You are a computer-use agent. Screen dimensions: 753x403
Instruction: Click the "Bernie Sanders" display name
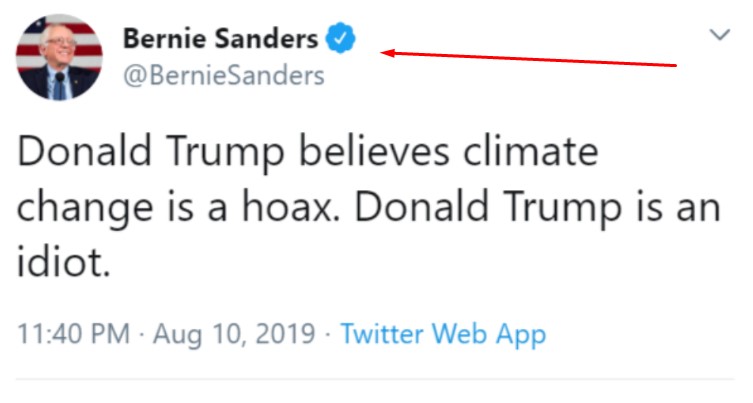[x=220, y=40]
